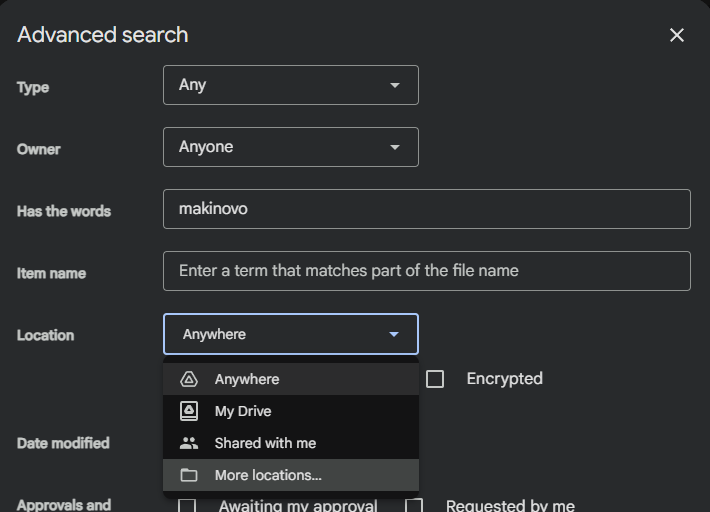Viewport: 710px width, 512px height.
Task: Open the Type dropdown set to Any
Action: click(x=290, y=85)
